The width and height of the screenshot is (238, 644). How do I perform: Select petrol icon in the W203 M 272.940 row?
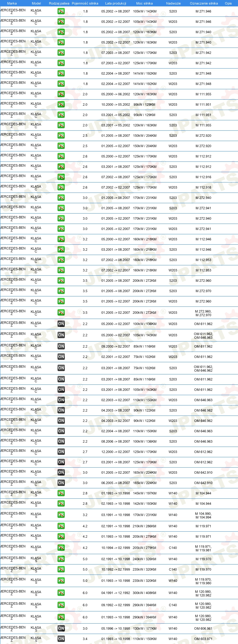[61, 218]
